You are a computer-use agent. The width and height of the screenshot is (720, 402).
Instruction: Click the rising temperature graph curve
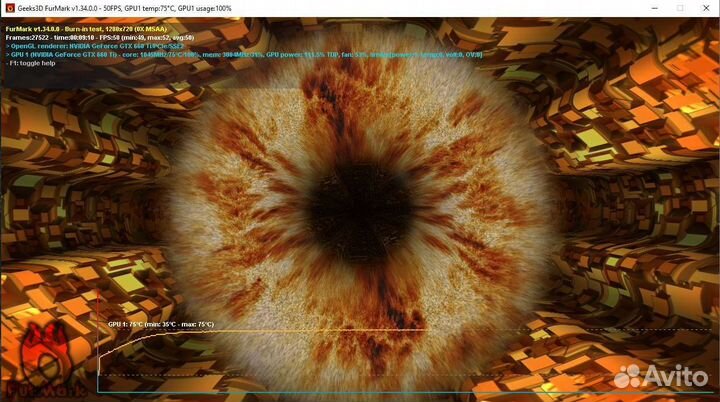tap(133, 341)
